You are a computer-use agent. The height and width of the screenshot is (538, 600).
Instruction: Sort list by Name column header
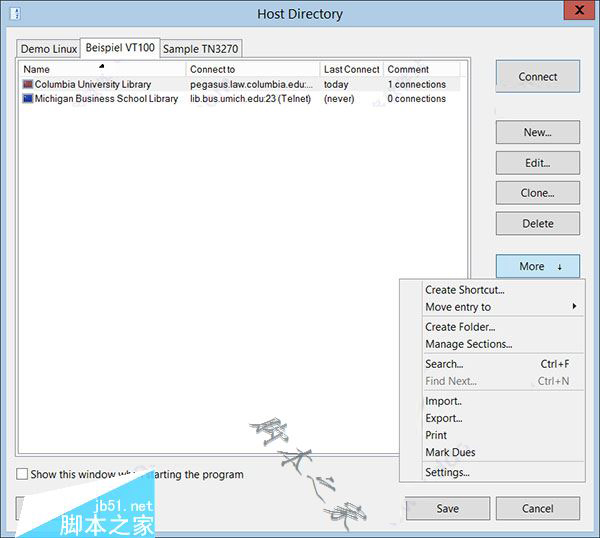[x=100, y=69]
